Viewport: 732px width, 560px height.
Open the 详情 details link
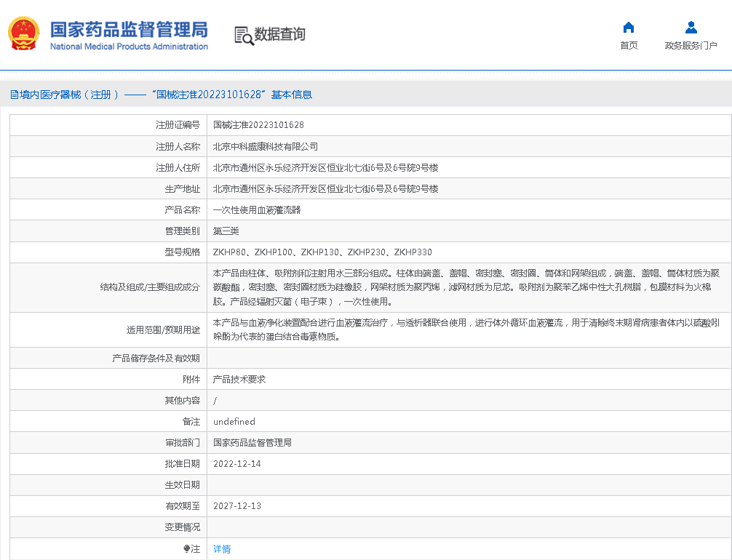[222, 549]
